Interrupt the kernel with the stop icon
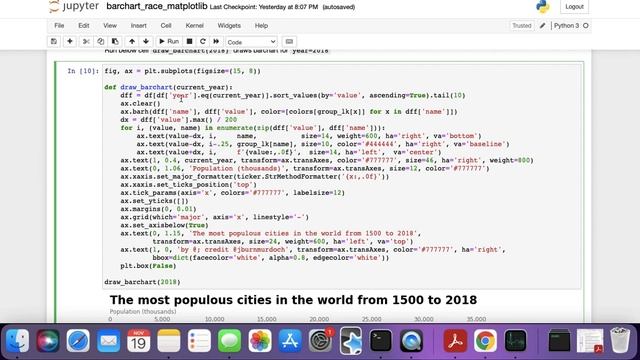Image resolution: width=640 pixels, height=360 pixels. [x=189, y=42]
